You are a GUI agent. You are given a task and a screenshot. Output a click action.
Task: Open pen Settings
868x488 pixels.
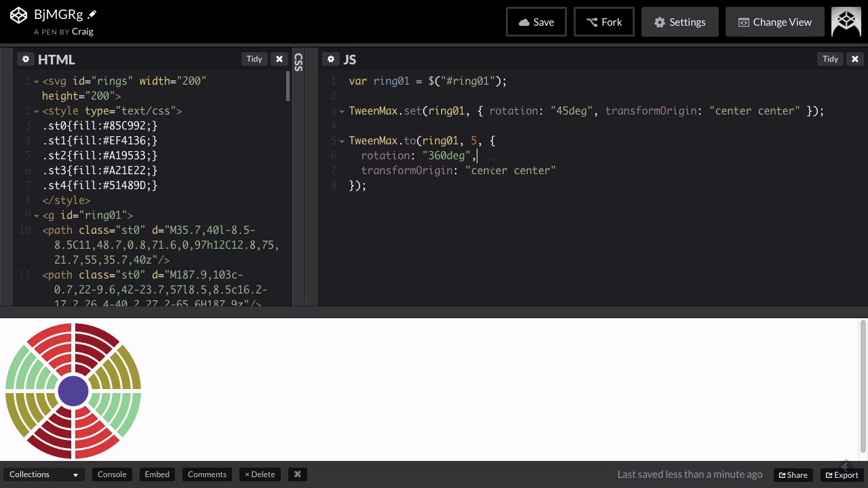click(x=680, y=22)
